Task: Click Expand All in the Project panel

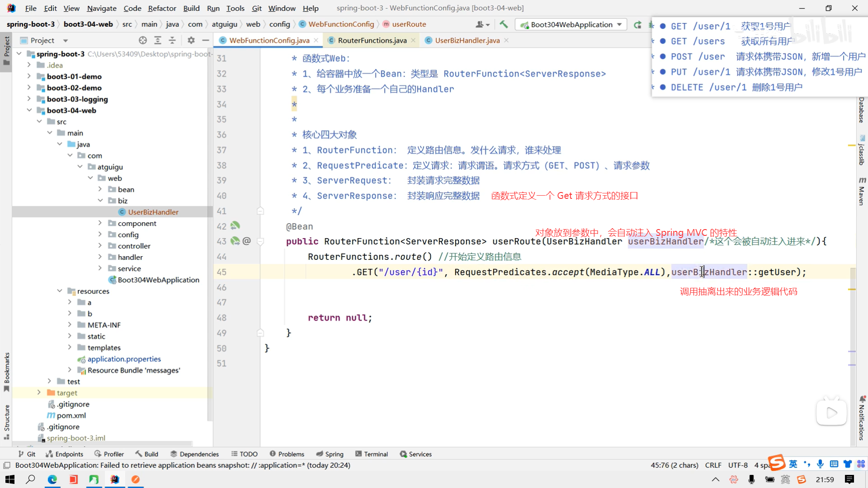Action: [x=158, y=40]
